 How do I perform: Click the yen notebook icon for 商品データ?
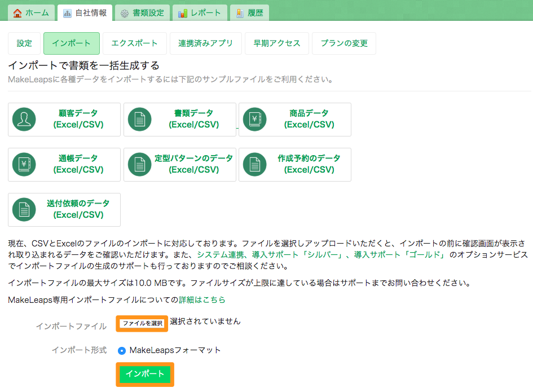255,120
